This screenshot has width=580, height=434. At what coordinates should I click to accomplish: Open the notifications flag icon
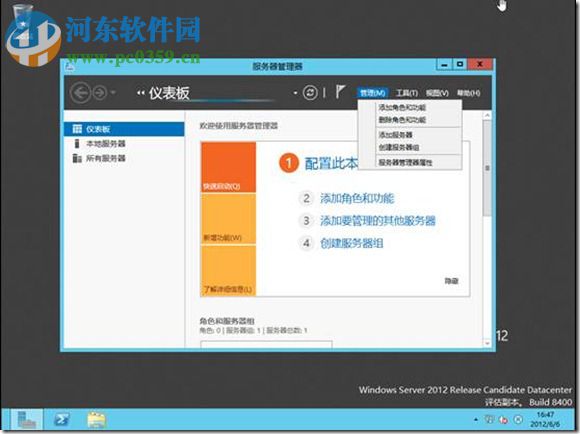tap(340, 92)
